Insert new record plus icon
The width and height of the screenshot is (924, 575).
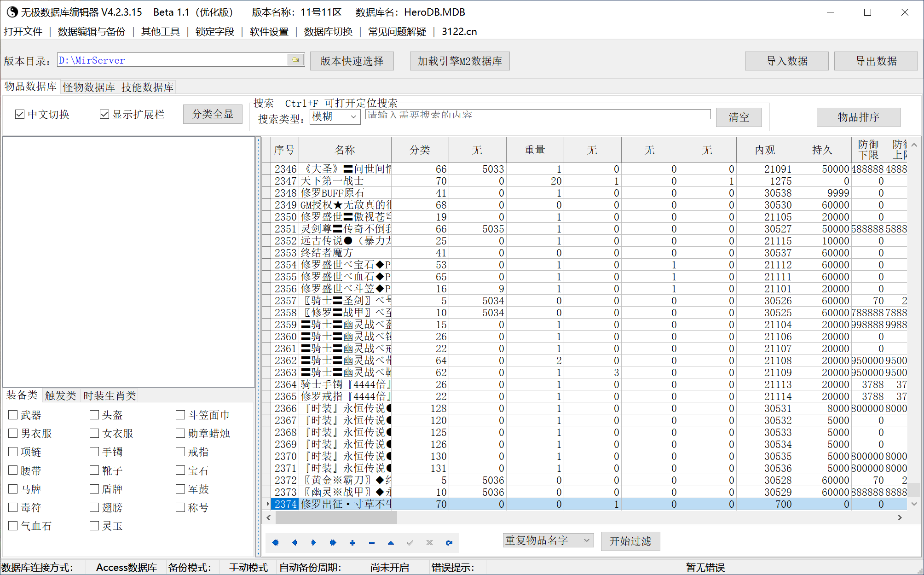(352, 543)
